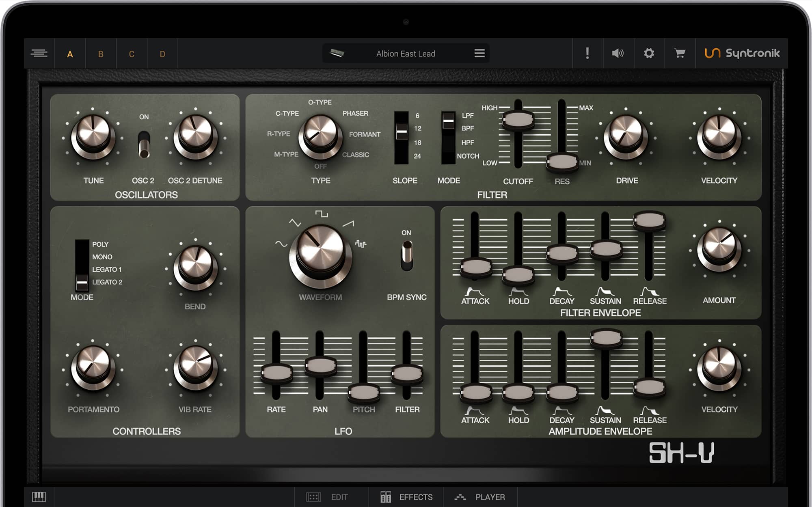This screenshot has height=507, width=812.
Task: Select layer A tab
Action: (x=70, y=54)
